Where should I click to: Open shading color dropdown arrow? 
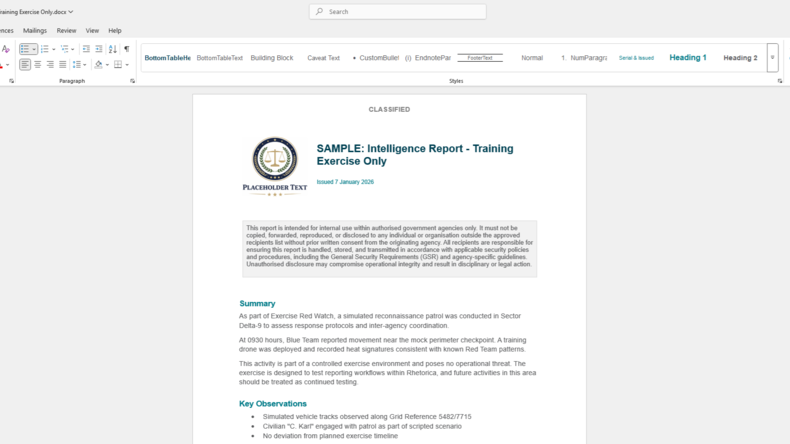107,65
